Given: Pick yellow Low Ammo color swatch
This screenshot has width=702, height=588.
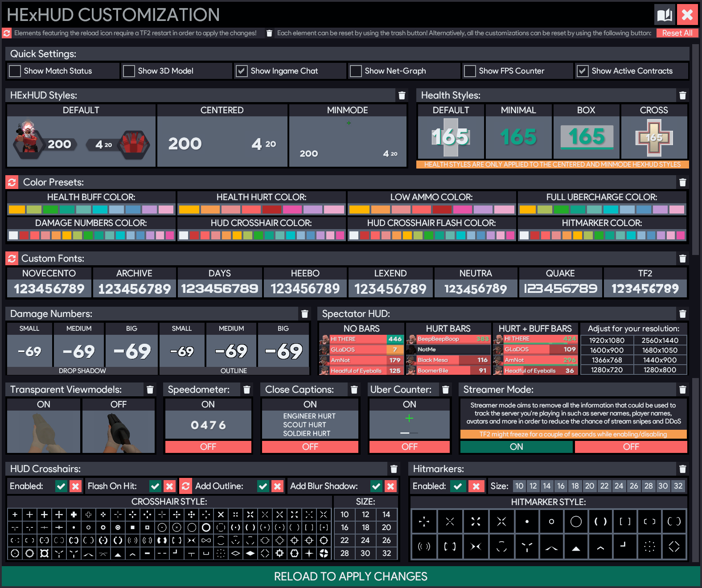Looking at the screenshot, I should point(359,210).
